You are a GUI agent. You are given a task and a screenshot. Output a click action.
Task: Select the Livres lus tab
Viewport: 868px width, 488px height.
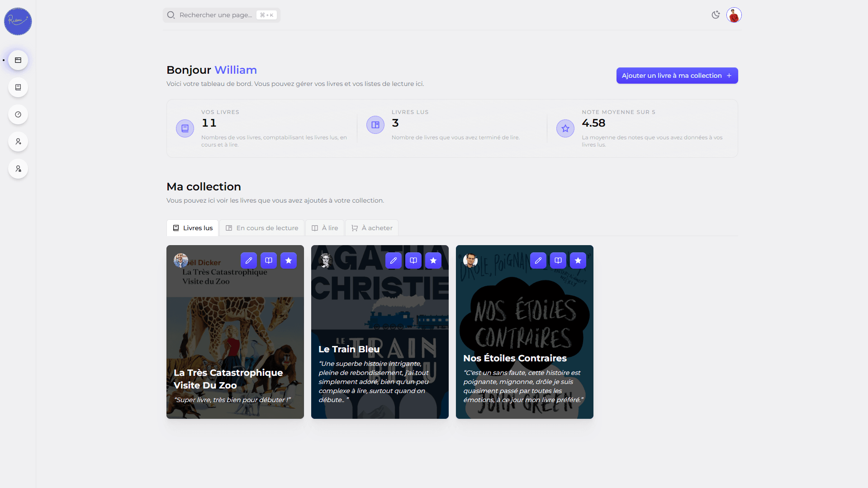193,228
